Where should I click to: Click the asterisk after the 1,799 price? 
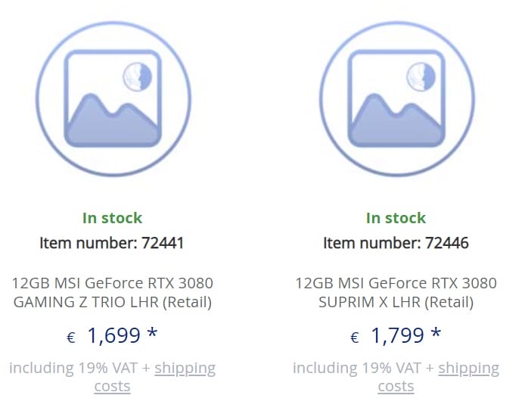pyautogui.click(x=436, y=334)
